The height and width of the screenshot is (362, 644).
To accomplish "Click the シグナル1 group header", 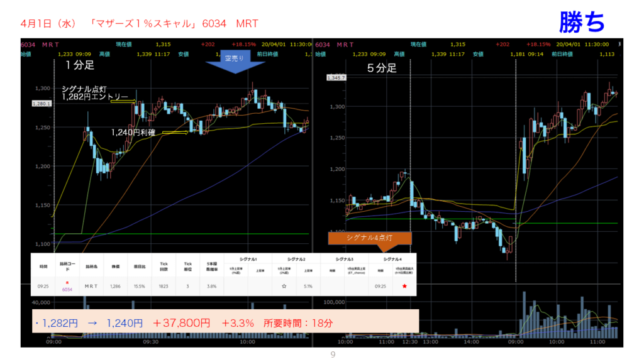I will [248, 259].
